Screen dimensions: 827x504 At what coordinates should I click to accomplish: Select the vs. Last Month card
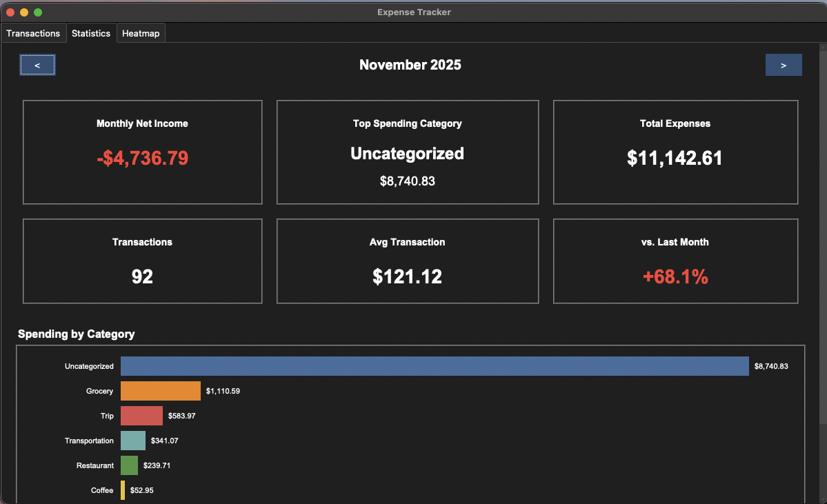point(675,261)
